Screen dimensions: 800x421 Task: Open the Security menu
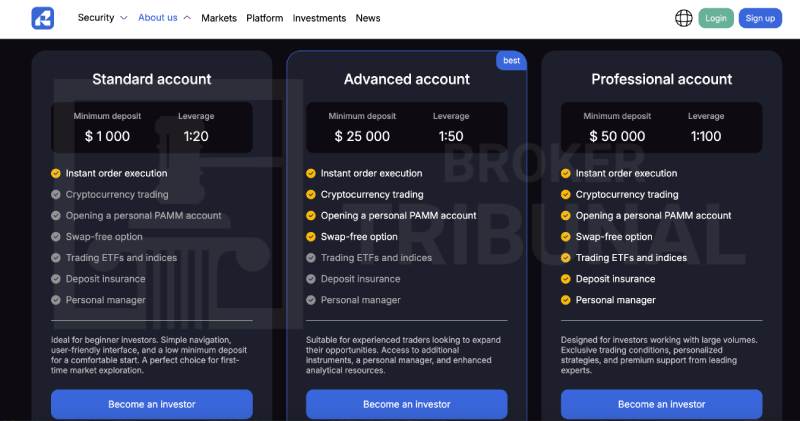click(x=96, y=17)
